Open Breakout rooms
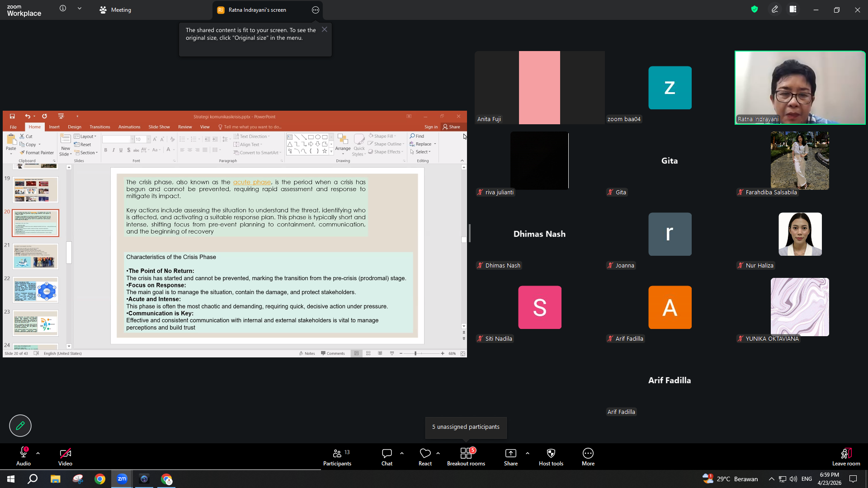Screen dimensions: 868x488 point(466,457)
